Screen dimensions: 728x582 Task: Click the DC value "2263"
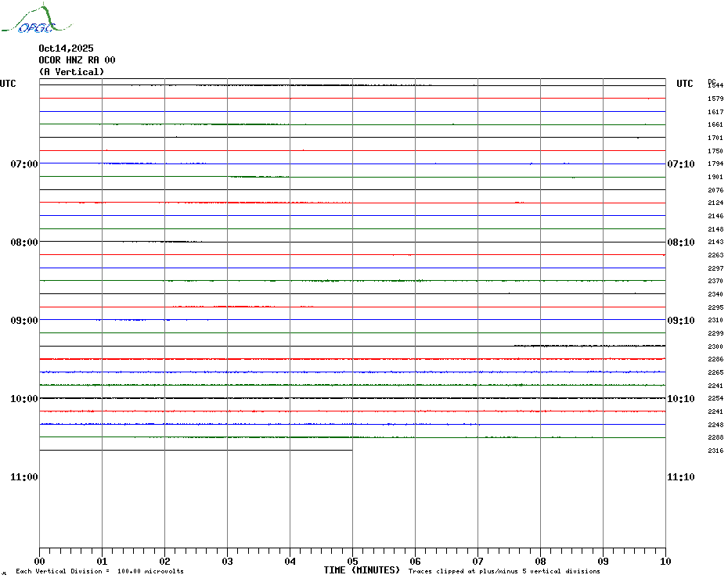coord(715,255)
